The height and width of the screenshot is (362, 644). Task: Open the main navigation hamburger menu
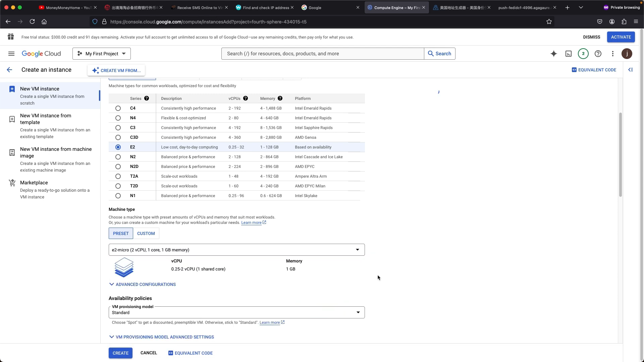[11, 54]
